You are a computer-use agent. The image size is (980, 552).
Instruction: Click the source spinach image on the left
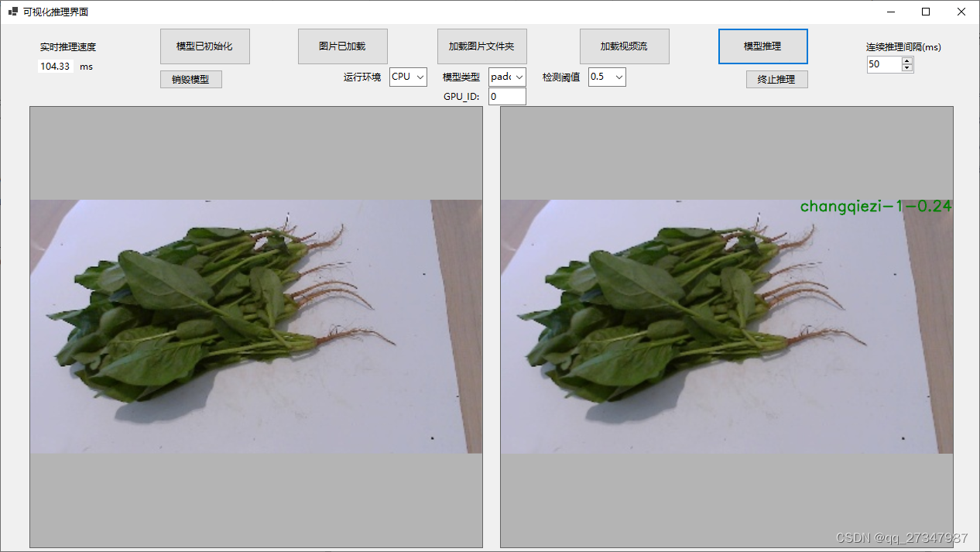[256, 327]
